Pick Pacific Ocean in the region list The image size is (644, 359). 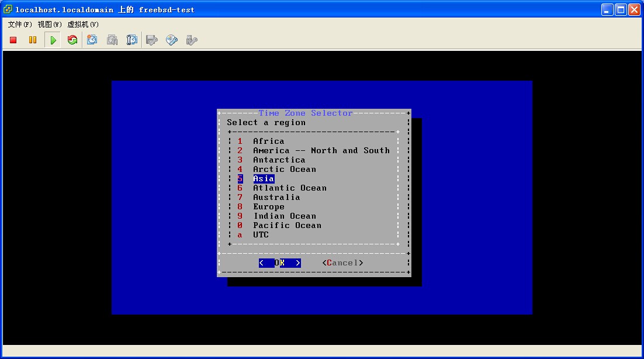287,226
